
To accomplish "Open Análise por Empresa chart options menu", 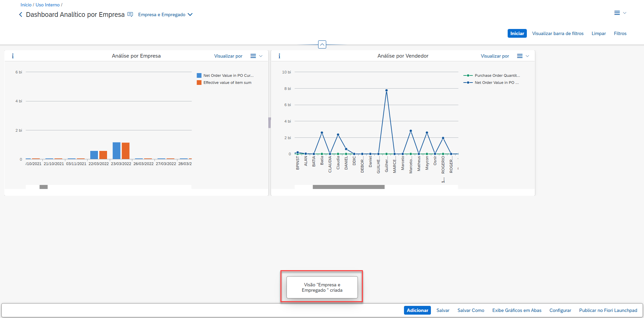I will [256, 56].
